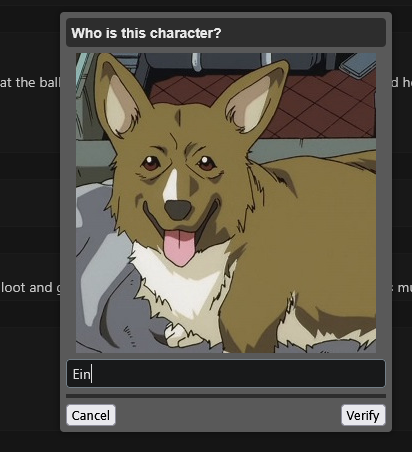Click the dog's left pointed ear
This screenshot has width=412, height=452.
click(120, 98)
